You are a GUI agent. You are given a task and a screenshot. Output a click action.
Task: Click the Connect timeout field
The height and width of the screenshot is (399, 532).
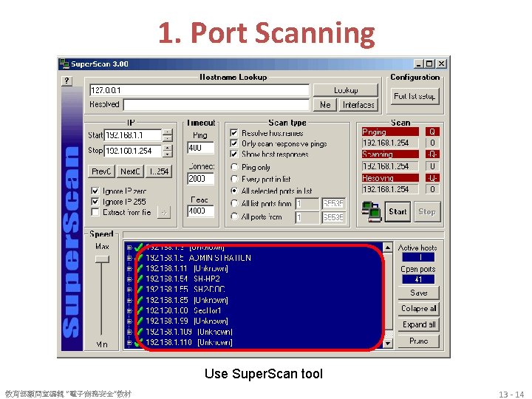tap(200, 179)
